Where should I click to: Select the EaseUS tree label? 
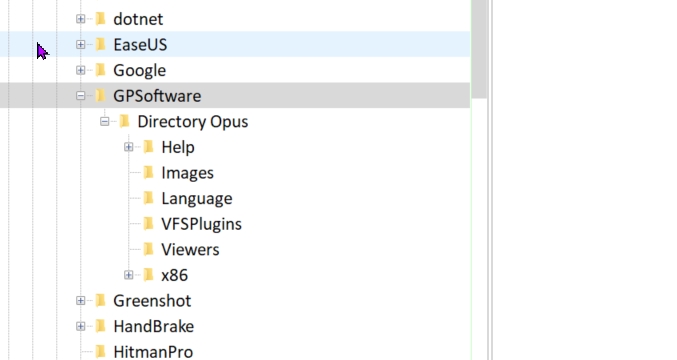tap(140, 44)
